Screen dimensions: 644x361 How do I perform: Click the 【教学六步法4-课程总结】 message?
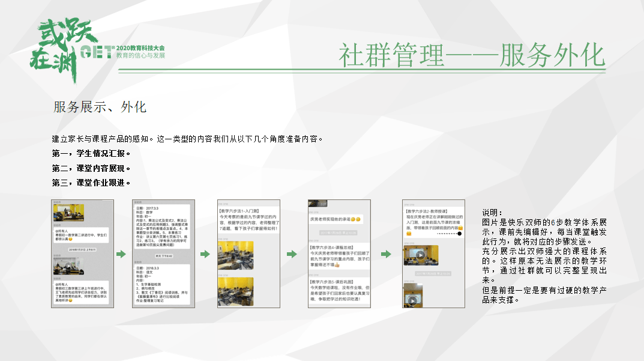click(x=339, y=256)
